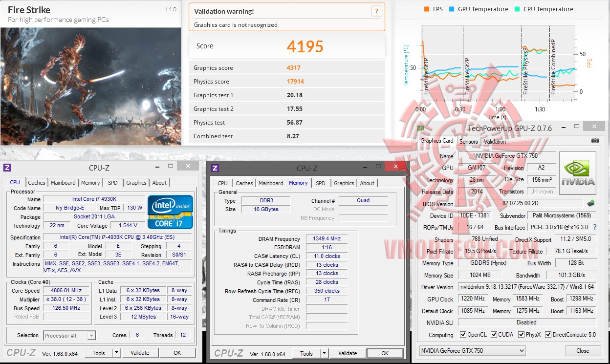Click the Subvendor field Palit Microsystems
The width and height of the screenshot is (610, 364).
562,215
